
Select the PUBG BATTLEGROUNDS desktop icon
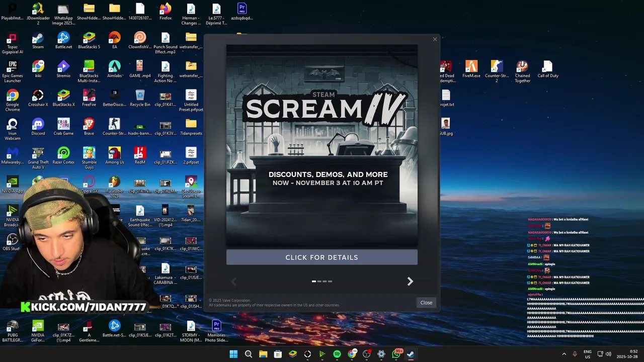[x=13, y=331]
